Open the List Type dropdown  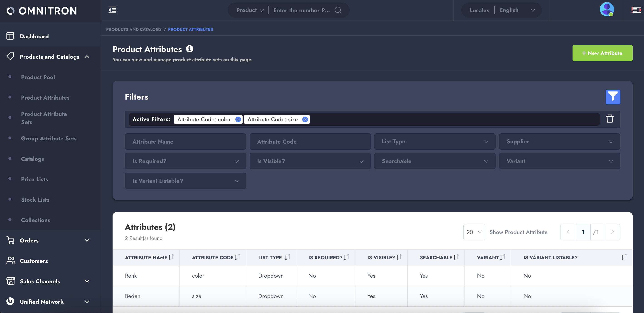click(435, 142)
